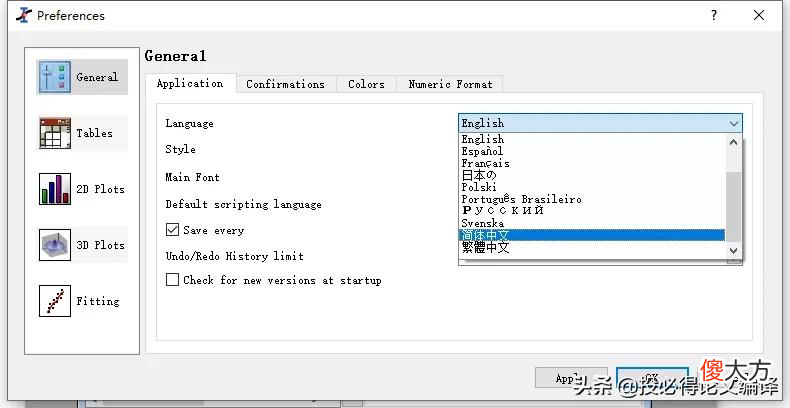Click the language list scrollbar thumb

[x=734, y=207]
